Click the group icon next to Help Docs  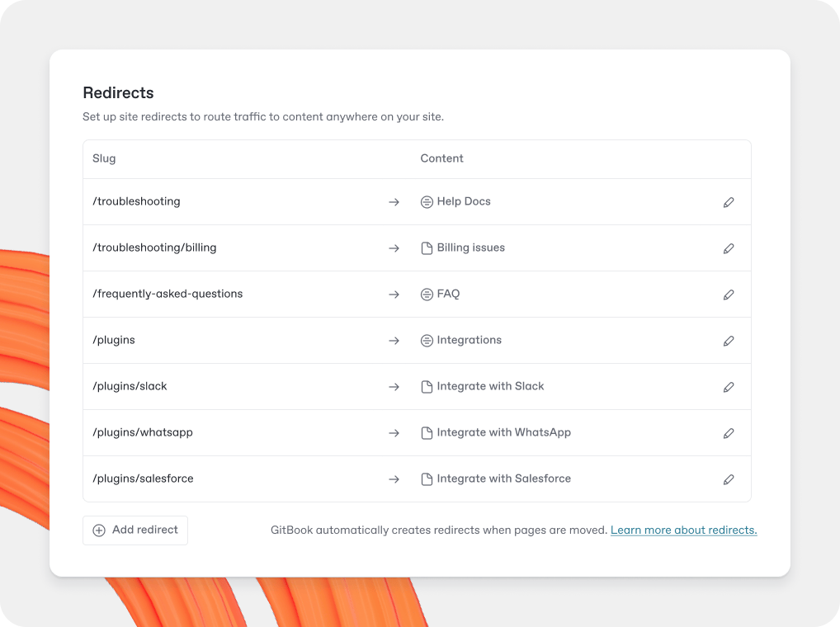pyautogui.click(x=426, y=201)
